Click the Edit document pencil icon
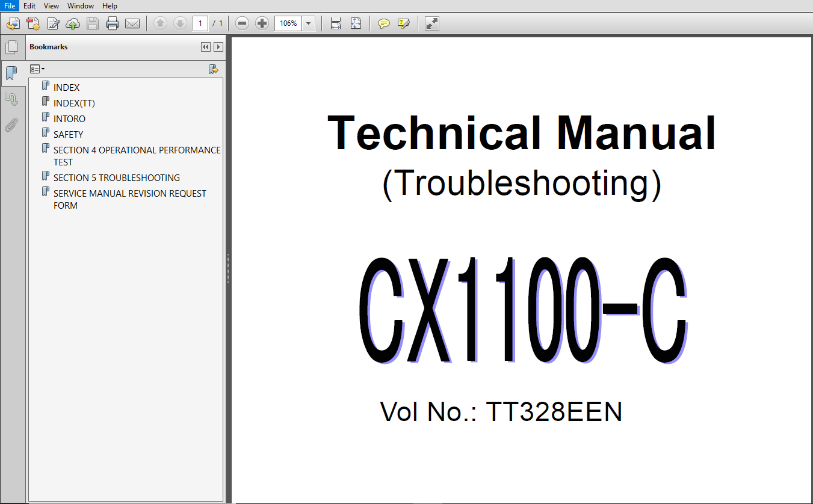Screen dimensions: 813x504 [x=53, y=23]
